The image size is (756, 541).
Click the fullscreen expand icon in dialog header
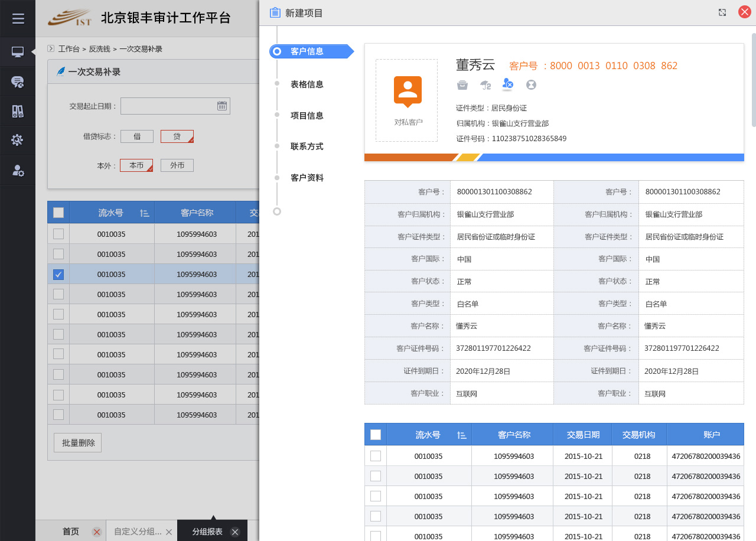click(x=722, y=12)
